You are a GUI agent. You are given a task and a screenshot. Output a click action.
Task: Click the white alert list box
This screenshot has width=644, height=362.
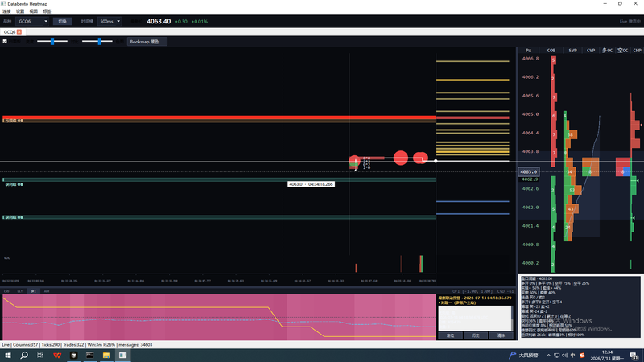click(475, 318)
